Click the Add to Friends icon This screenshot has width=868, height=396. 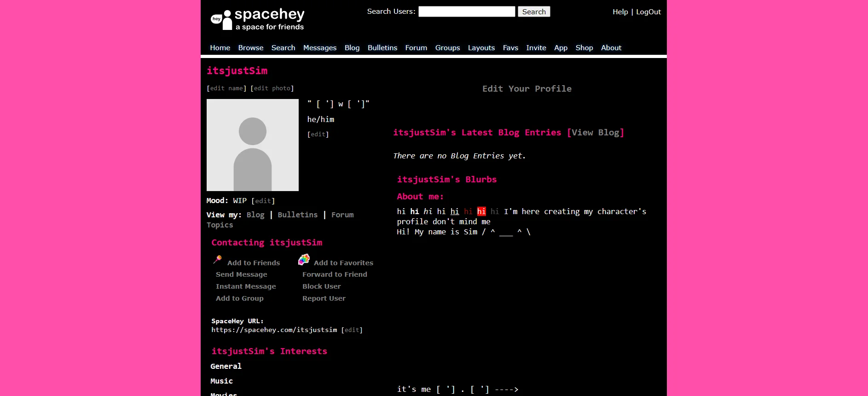click(218, 260)
